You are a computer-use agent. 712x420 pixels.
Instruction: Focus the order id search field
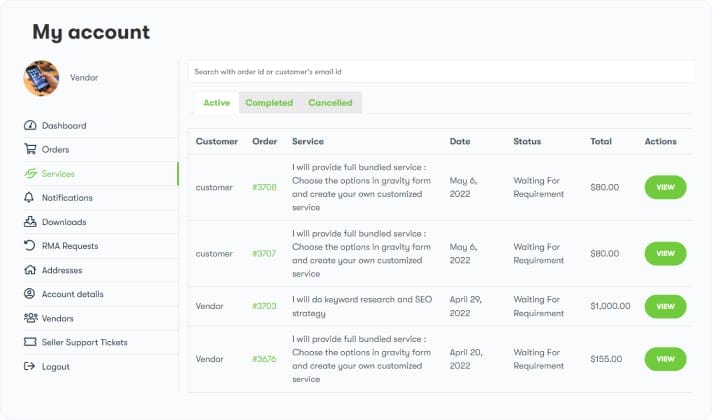(x=440, y=72)
